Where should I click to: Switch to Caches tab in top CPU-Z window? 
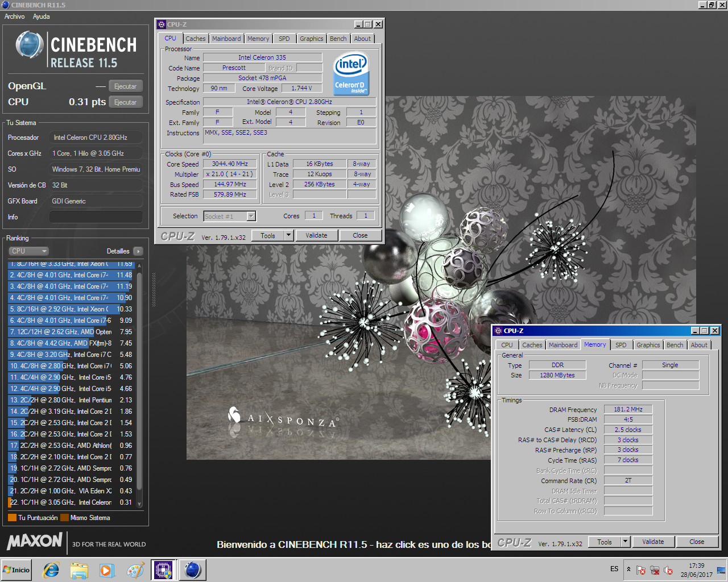point(196,39)
